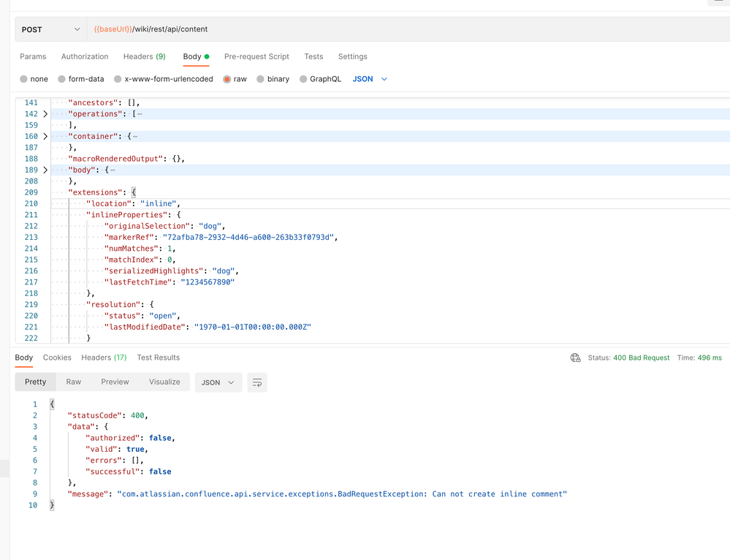
Task: Switch to Raw response view
Action: click(74, 382)
